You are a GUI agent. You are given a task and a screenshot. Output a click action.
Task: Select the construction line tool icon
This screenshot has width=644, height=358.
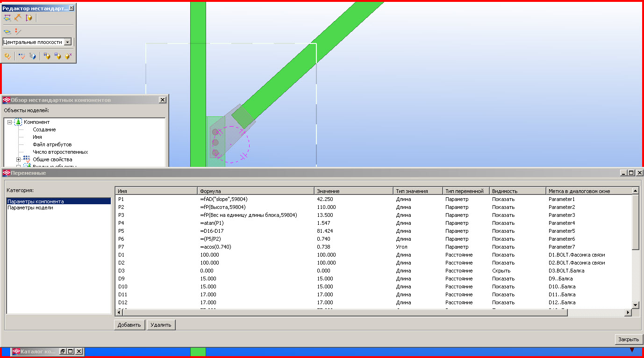coord(18,32)
